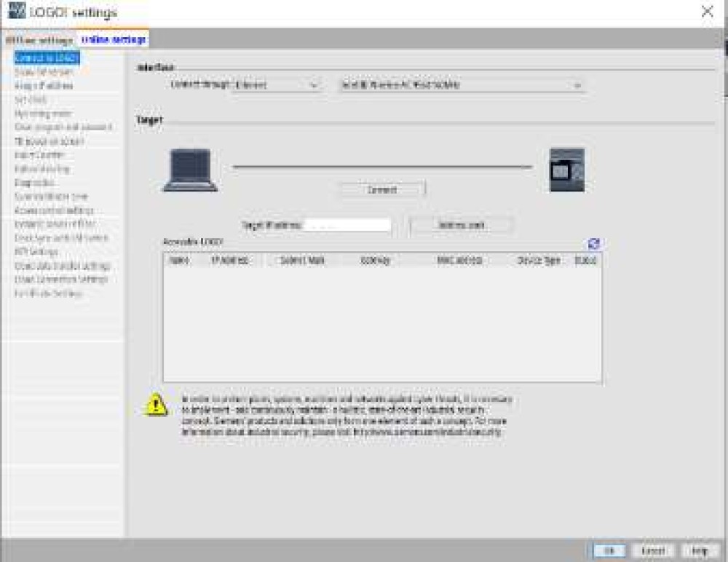
Task: Open the Set clock page
Action: pos(30,100)
